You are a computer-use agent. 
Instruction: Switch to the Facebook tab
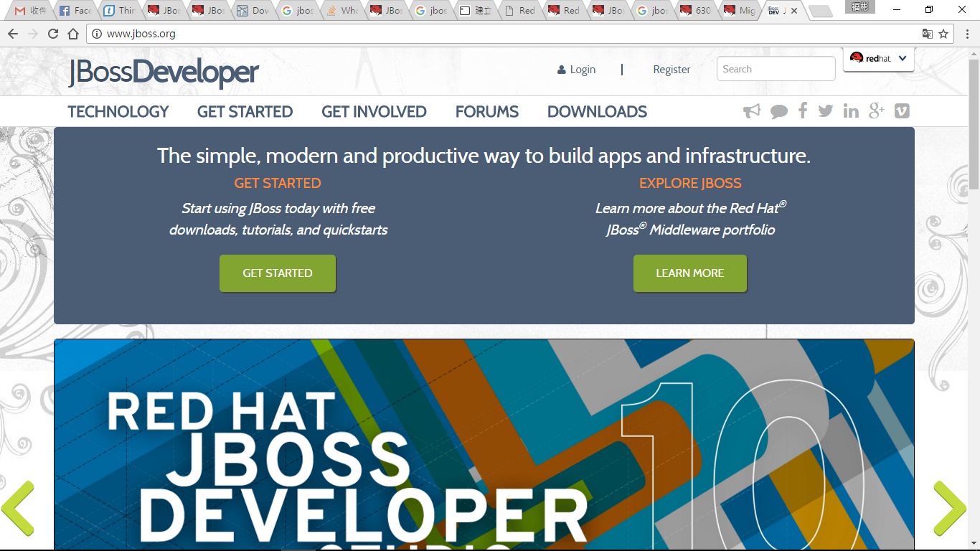click(x=75, y=11)
